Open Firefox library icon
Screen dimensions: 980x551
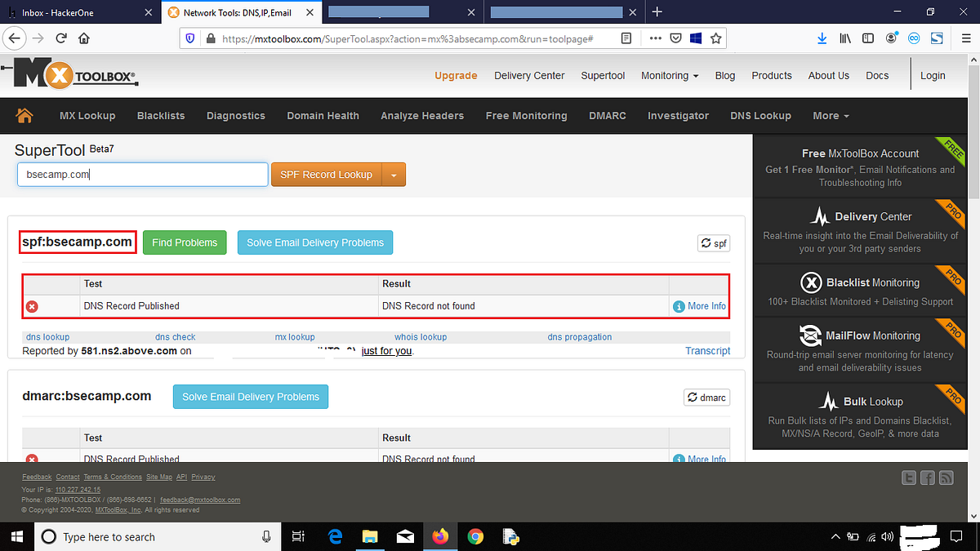tap(846, 38)
